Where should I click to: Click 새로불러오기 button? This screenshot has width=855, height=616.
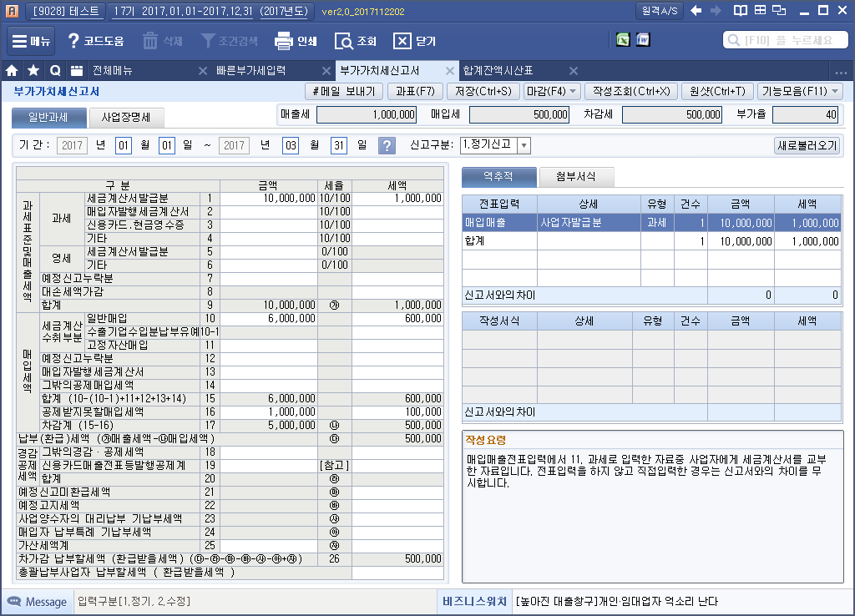(x=807, y=145)
